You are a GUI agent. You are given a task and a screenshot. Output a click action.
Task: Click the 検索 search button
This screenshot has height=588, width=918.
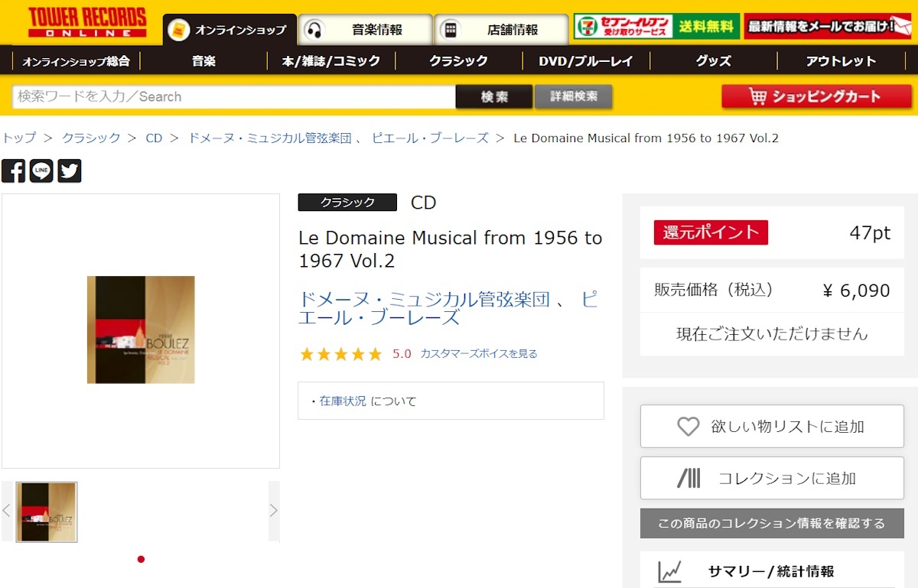click(x=494, y=96)
